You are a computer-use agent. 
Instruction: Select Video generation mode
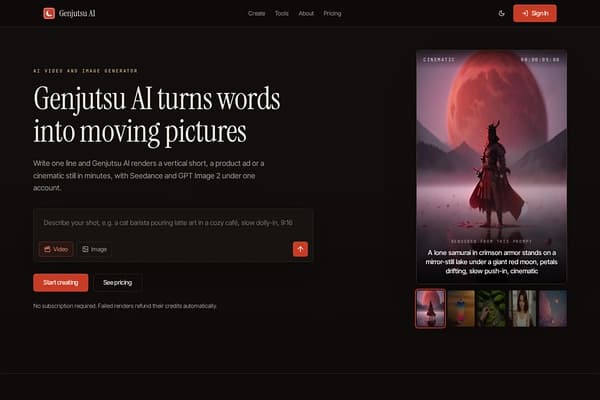click(56, 249)
